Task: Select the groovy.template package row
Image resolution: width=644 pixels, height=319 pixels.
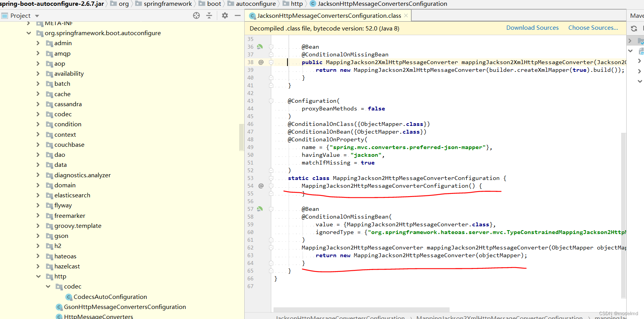Action: tap(122, 226)
